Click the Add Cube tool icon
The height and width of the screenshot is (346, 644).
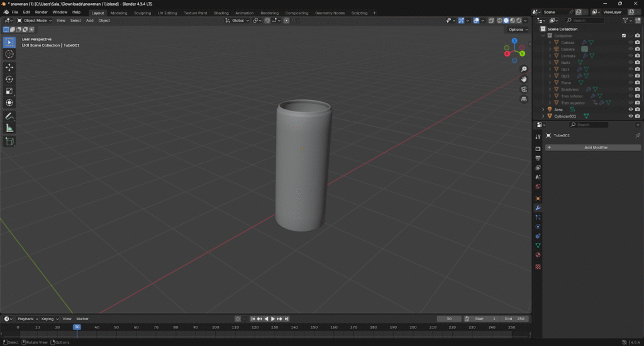point(9,142)
